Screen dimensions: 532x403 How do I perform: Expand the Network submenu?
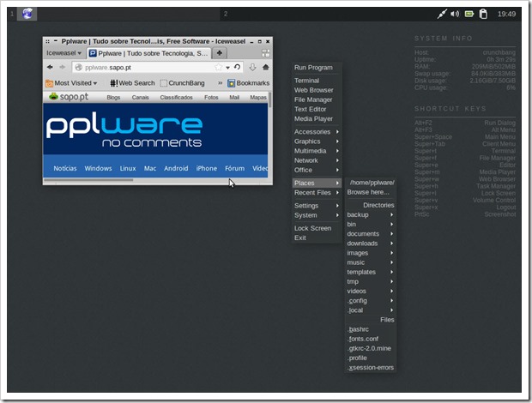click(317, 160)
